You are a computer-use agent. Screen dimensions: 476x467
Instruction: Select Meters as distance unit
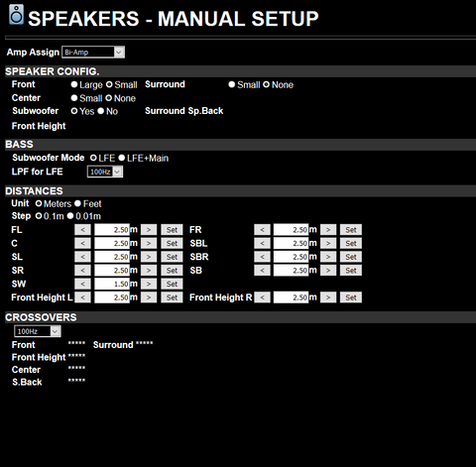coord(39,203)
